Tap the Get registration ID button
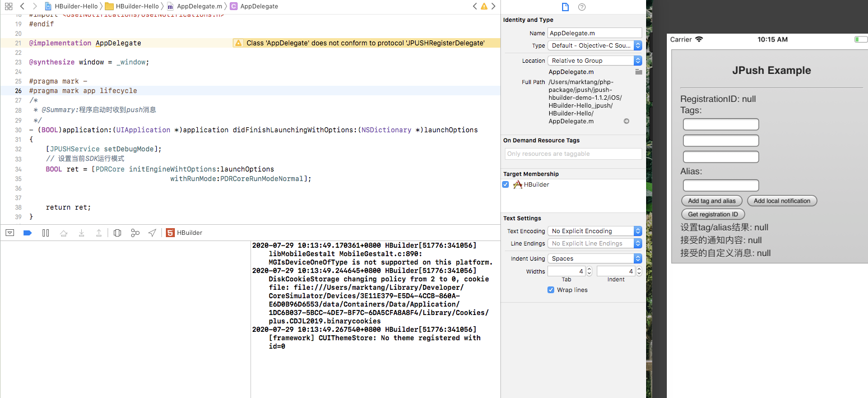 pos(713,214)
